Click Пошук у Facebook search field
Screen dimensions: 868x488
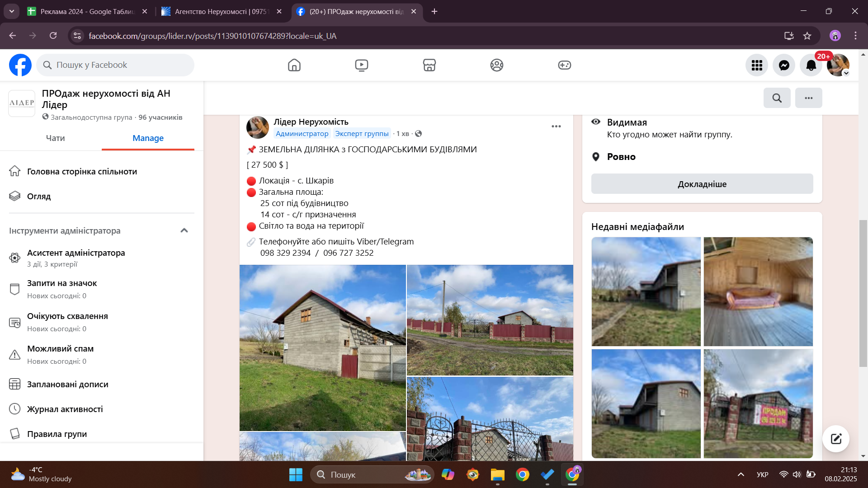[x=115, y=65]
